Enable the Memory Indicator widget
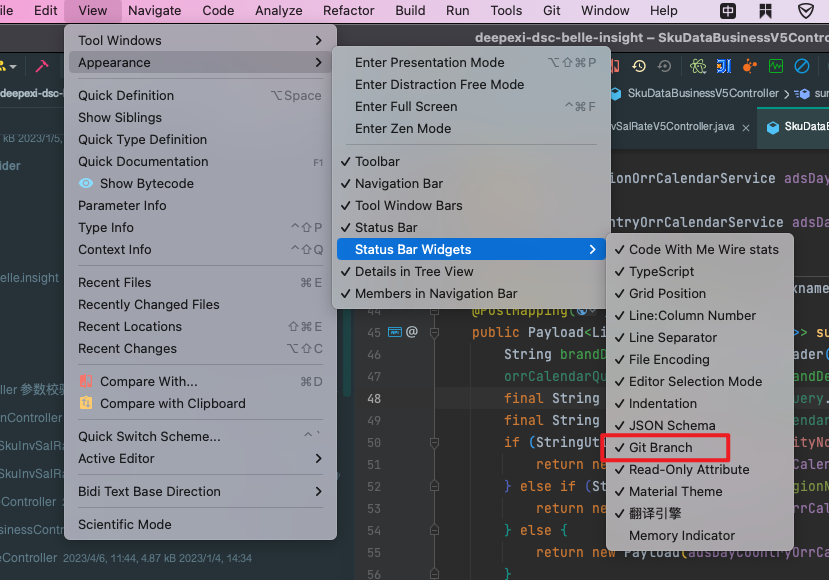The width and height of the screenshot is (829, 580). [x=681, y=535]
